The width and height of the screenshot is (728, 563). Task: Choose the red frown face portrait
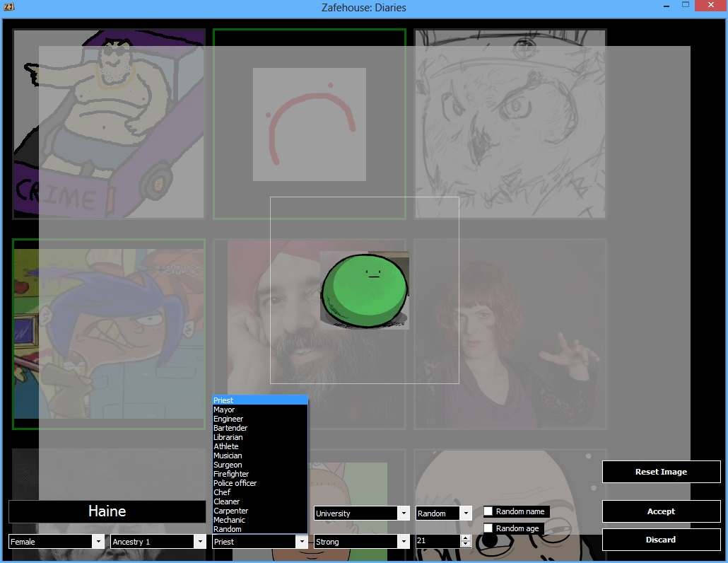[x=309, y=124]
